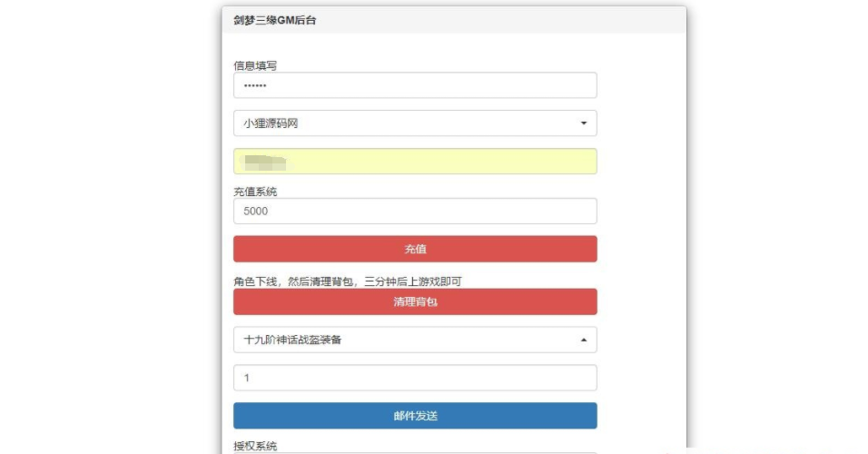Select the recharge amount field showing 5000
The width and height of the screenshot is (868, 454).
[x=414, y=211]
